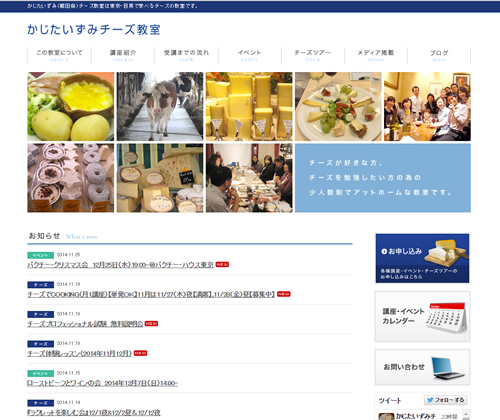Viewport: 500px width, 420px height.
Task: Open the この教室について ABOUT menu
Action: 59,55
